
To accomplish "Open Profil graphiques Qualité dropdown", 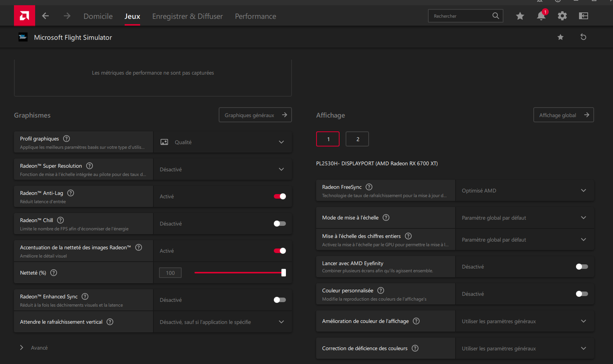I will (223, 142).
